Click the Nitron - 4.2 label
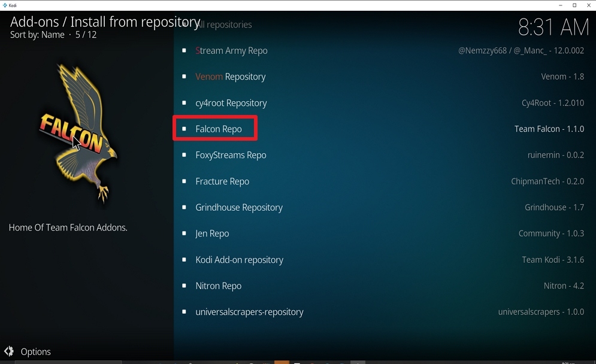The image size is (596, 364). point(564,286)
